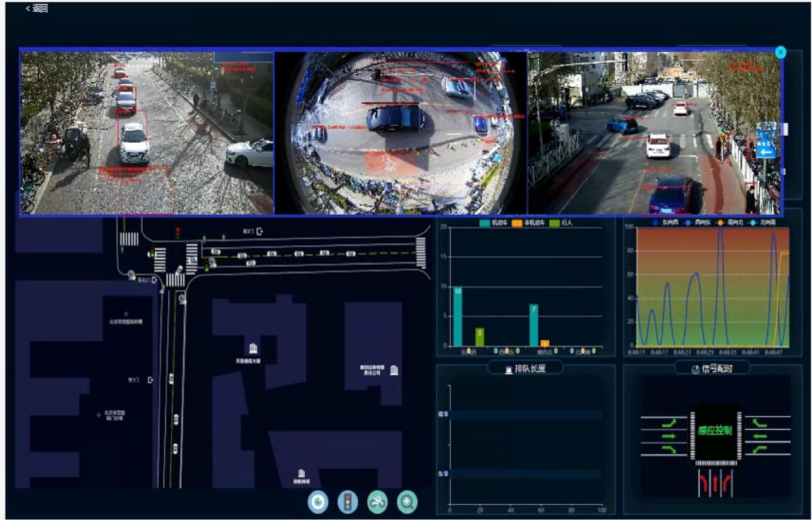The height and width of the screenshot is (520, 812).
Task: Click the traffic light icon button
Action: pyautogui.click(x=348, y=502)
